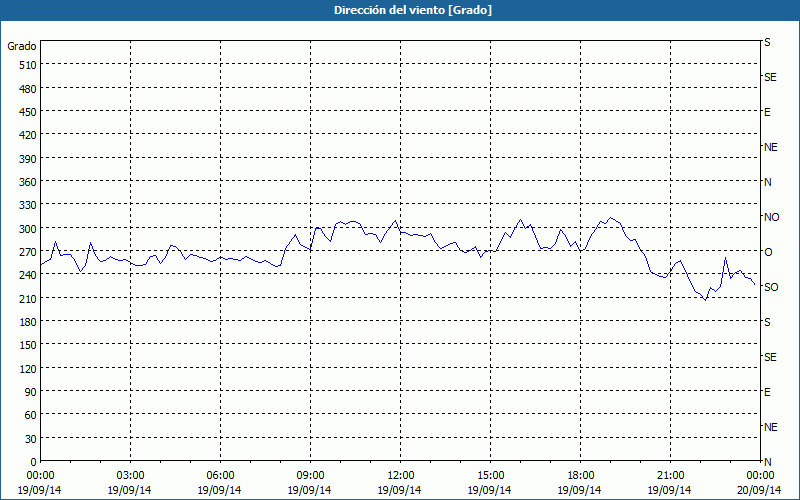800x500 pixels.
Task: Select the 300 degree axis label
Action: pyautogui.click(x=28, y=229)
